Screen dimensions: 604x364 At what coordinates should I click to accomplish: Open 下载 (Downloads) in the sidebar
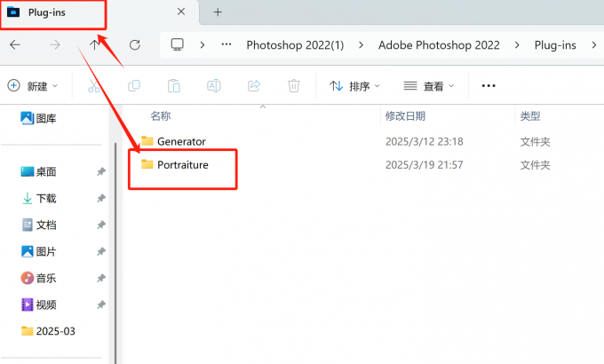(x=38, y=198)
